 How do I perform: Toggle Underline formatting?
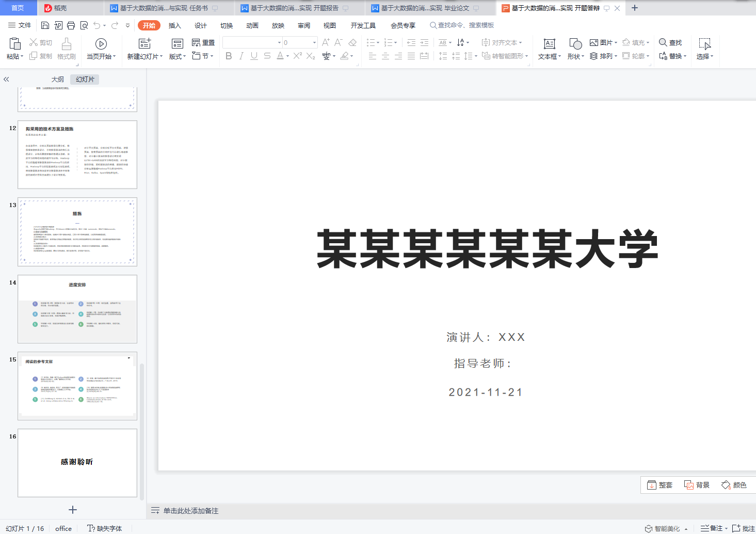[254, 56]
